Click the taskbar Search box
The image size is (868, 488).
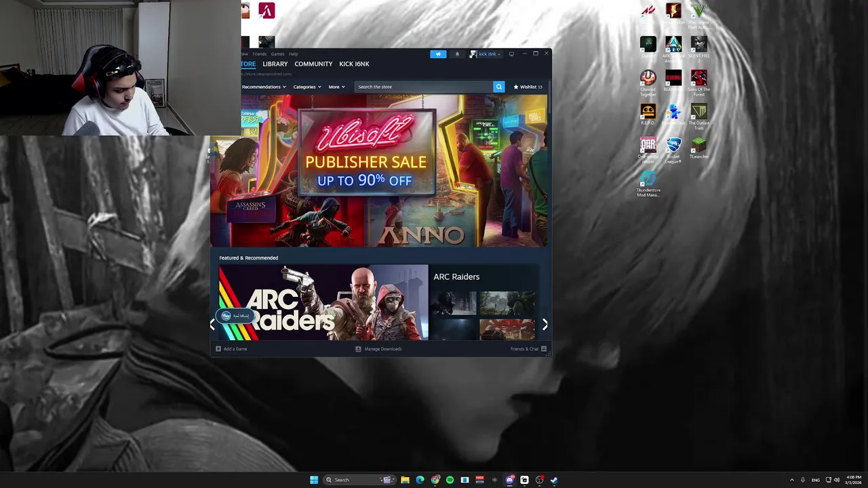coord(359,480)
